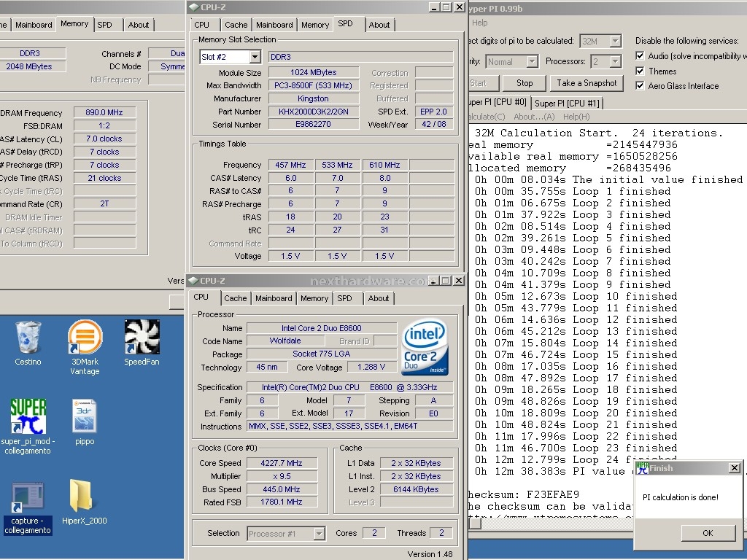Select the Super PI [CPU #0] tab
The image size is (747, 560).
499,102
